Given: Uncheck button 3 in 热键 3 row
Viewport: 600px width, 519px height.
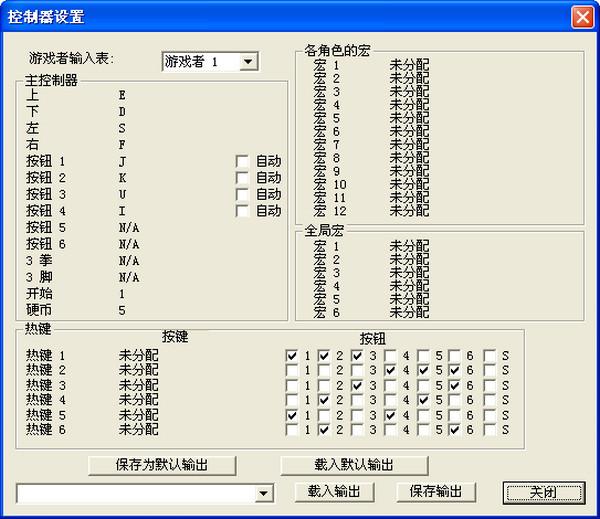Looking at the screenshot, I should point(357,385).
